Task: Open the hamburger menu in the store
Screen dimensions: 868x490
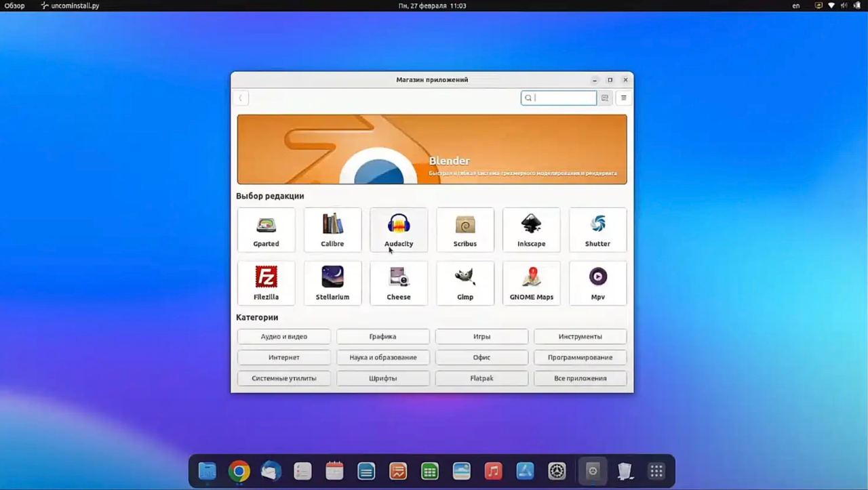Action: [x=624, y=98]
